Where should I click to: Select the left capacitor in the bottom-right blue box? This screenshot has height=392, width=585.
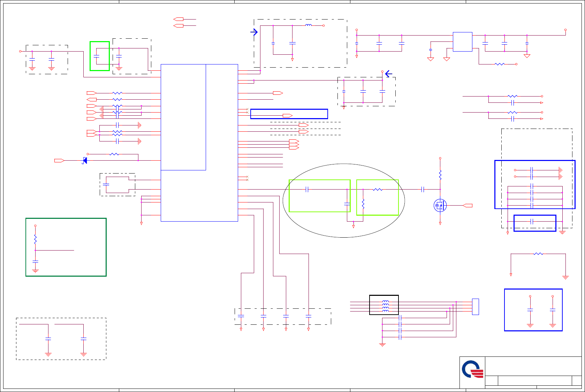pyautogui.click(x=530, y=309)
